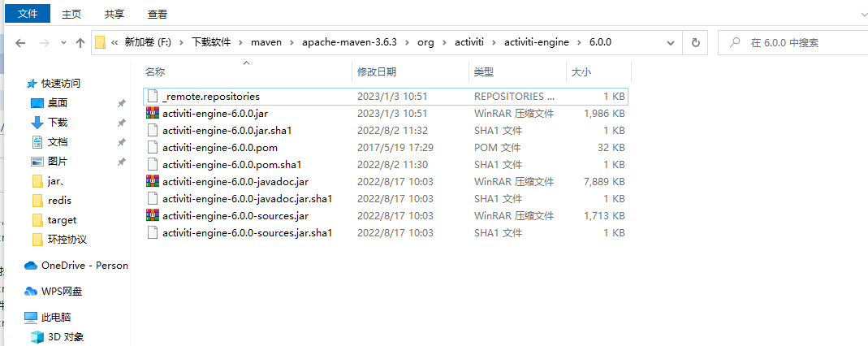This screenshot has height=346, width=868.
Task: Click the 7,889 KB size cell
Action: coord(604,182)
